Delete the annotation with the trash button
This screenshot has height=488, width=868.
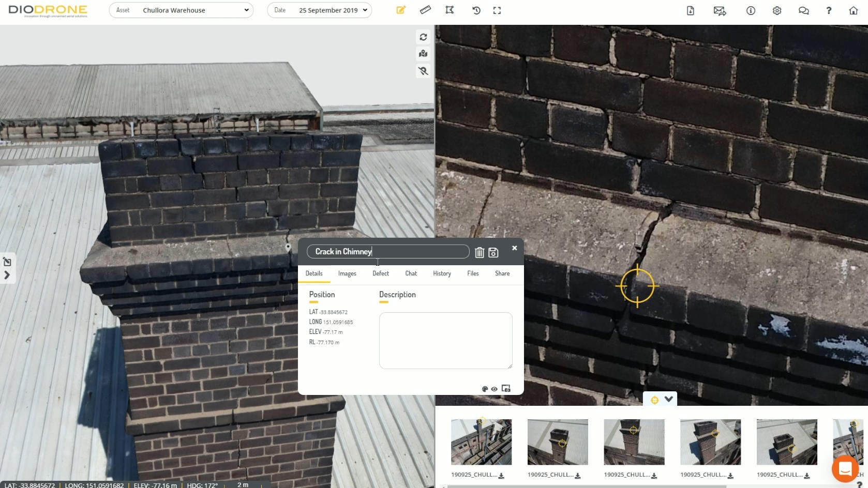click(x=479, y=252)
